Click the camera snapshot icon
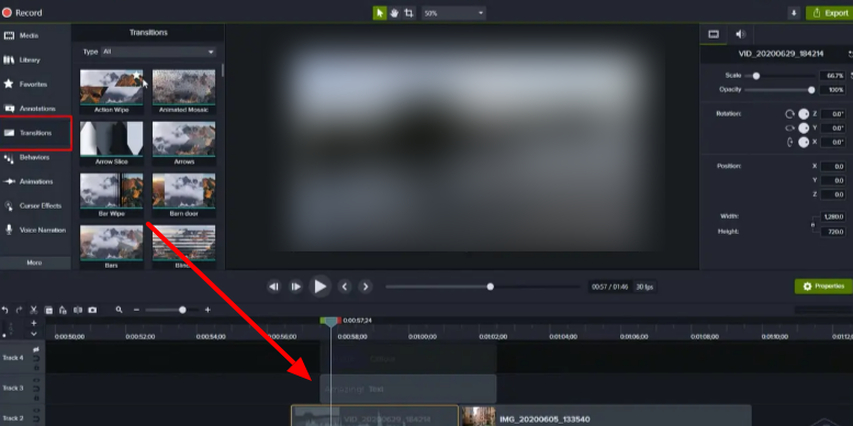The image size is (853, 426). [92, 310]
